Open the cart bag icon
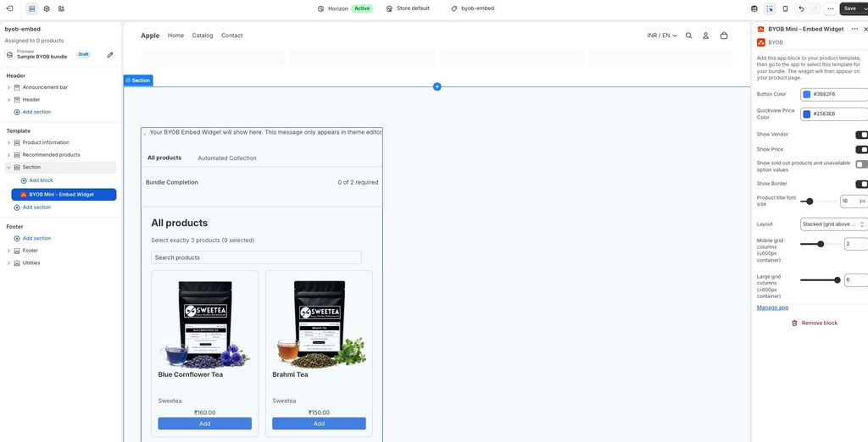Screen dimensions: 868x442 tap(724, 36)
